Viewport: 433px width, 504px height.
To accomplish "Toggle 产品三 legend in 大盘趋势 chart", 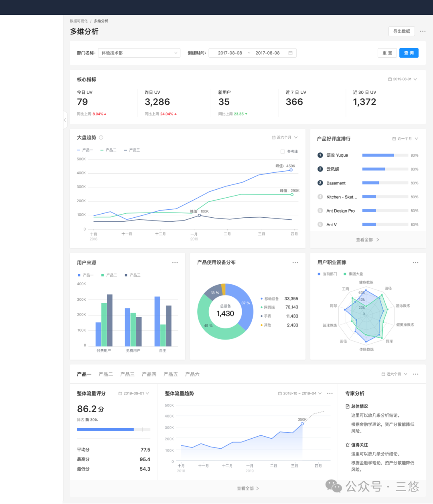I will click(x=132, y=150).
